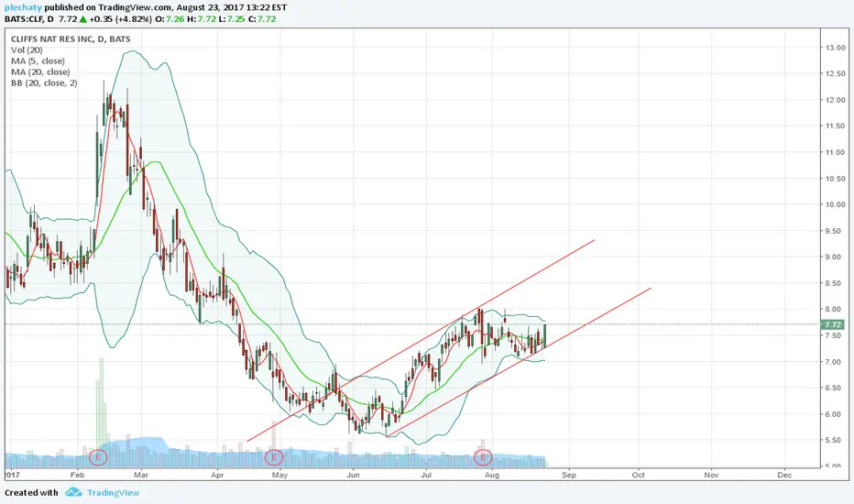The image size is (854, 504).
Task: Click the 6.00 price axis label
Action: point(835,414)
